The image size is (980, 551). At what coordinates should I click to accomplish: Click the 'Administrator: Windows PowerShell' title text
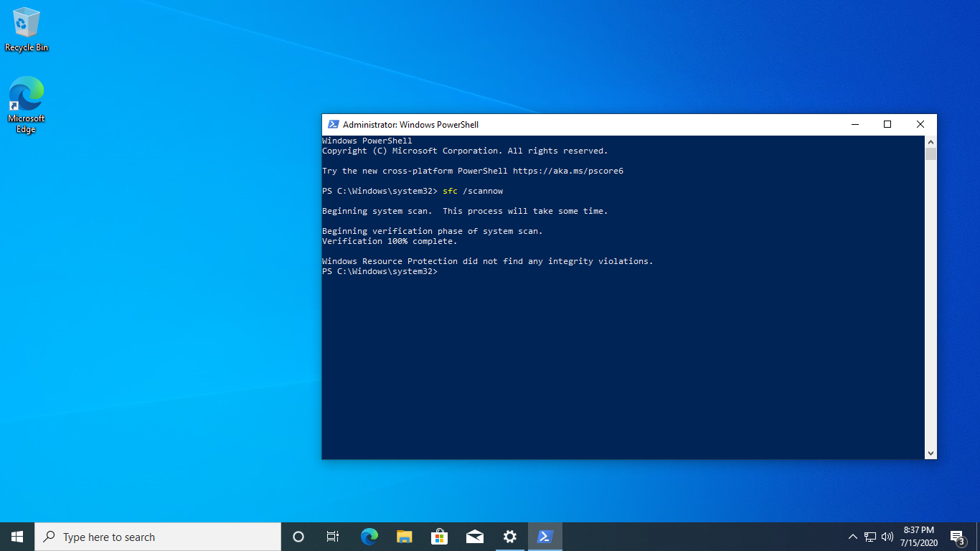[x=410, y=124]
